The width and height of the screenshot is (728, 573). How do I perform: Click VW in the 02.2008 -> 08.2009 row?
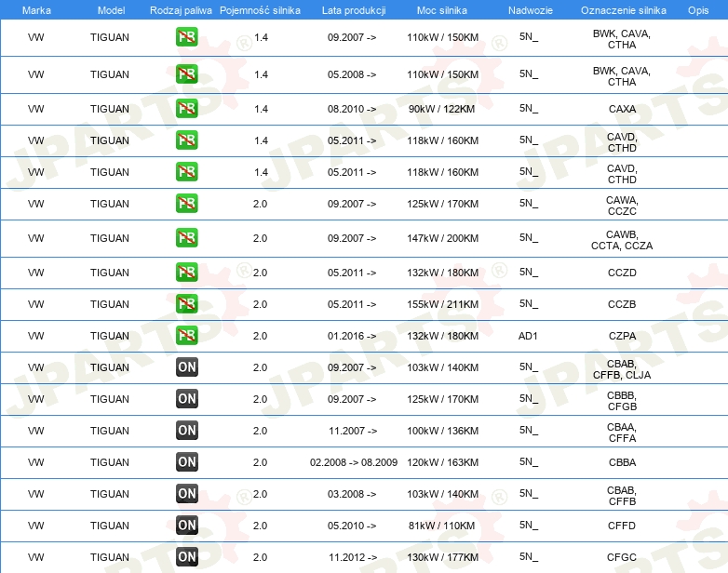tap(35, 462)
